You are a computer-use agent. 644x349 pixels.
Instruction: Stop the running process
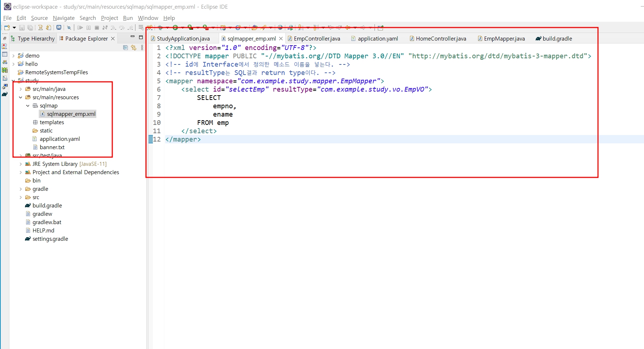pyautogui.click(x=97, y=28)
